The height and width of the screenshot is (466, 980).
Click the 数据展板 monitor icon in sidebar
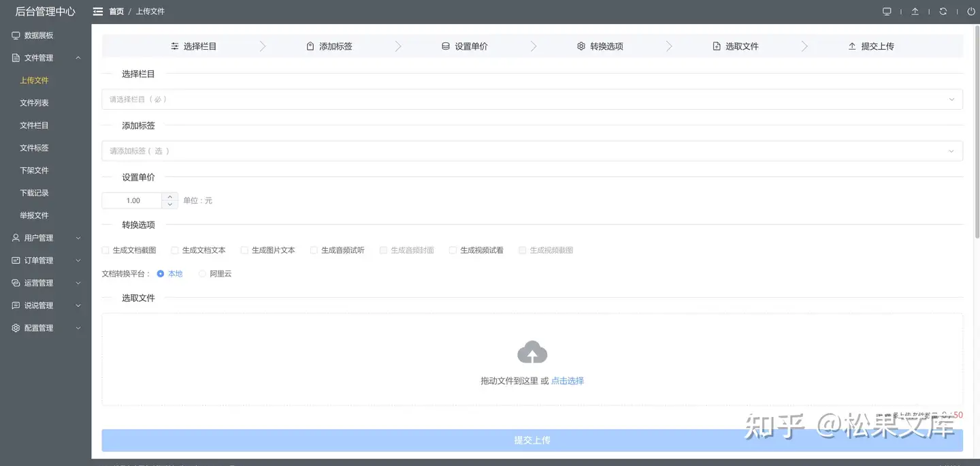pos(16,35)
